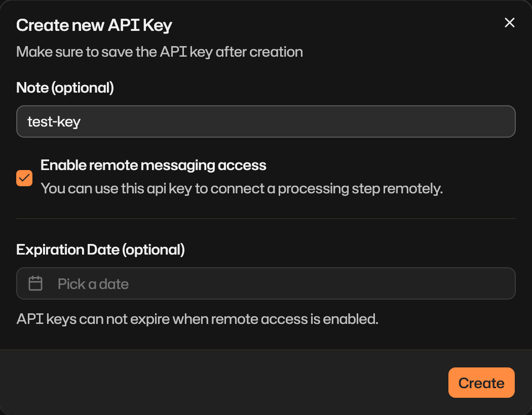Focus the Note (optional) input field
Image resolution: width=532 pixels, height=415 pixels.
click(x=266, y=121)
